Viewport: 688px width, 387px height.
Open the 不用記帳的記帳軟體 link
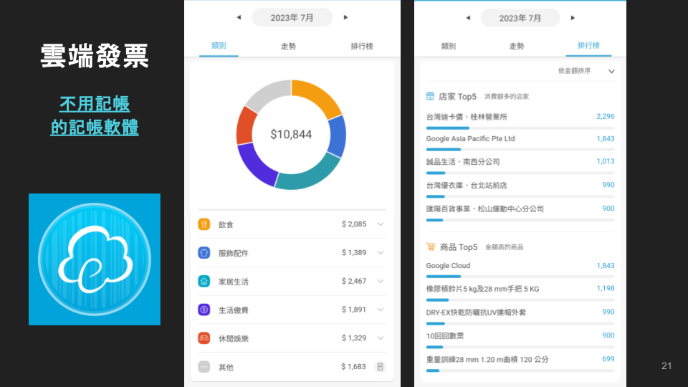click(95, 116)
